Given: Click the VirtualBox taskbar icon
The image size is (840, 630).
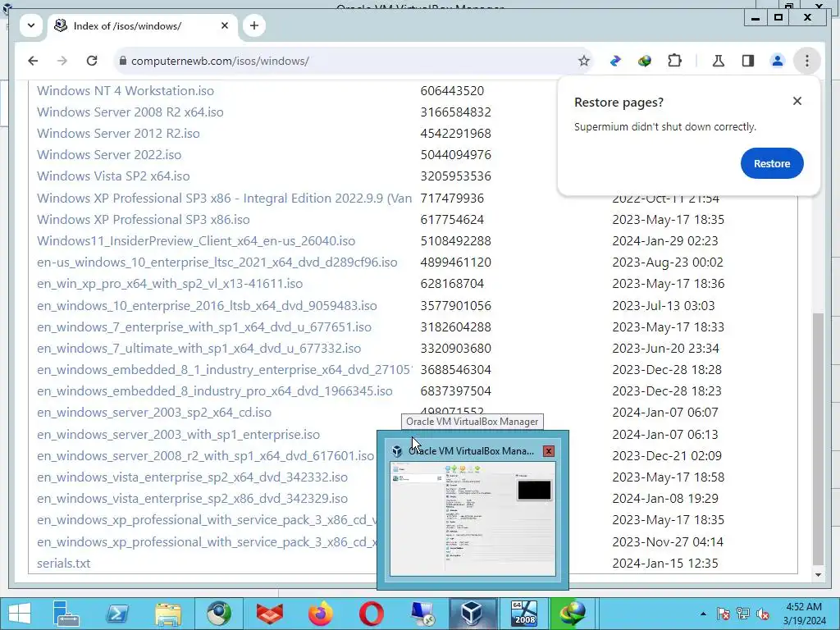Looking at the screenshot, I should click(472, 614).
